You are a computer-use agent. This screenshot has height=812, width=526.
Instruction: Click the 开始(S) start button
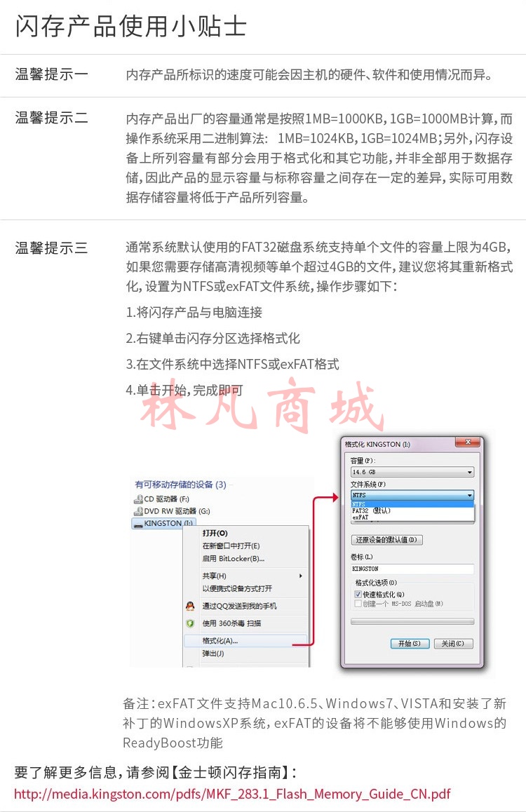point(410,644)
